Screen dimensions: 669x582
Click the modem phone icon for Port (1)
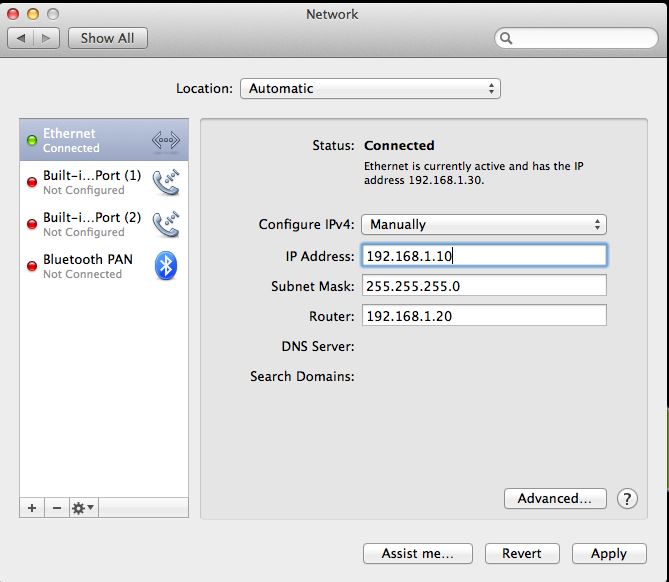(x=166, y=182)
